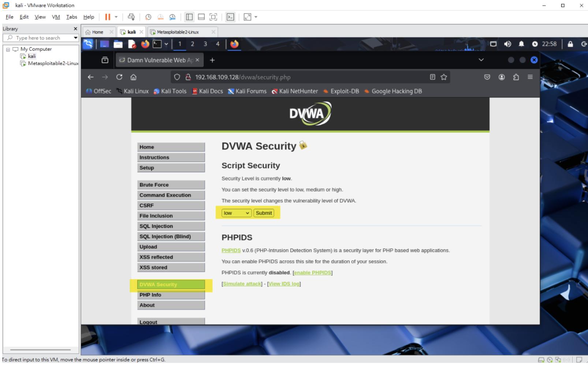Screen dimensions: 588x365
Task: Open the text editor icon in Kali panel
Action: 132,44
